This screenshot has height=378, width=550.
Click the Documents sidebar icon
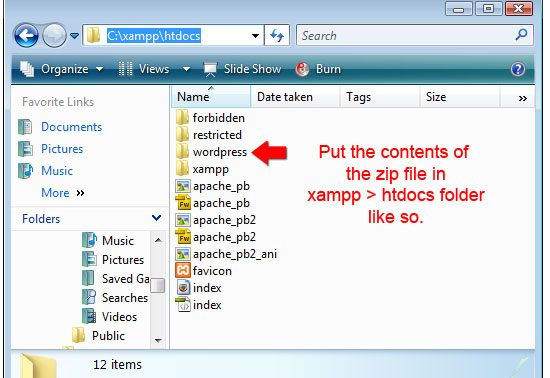pyautogui.click(x=25, y=127)
